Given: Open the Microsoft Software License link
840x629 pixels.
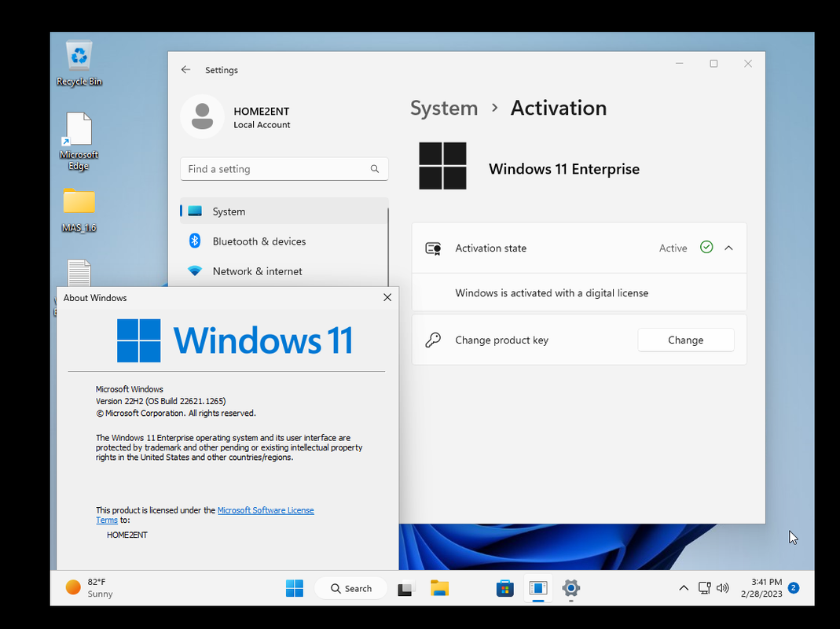Looking at the screenshot, I should tap(266, 510).
